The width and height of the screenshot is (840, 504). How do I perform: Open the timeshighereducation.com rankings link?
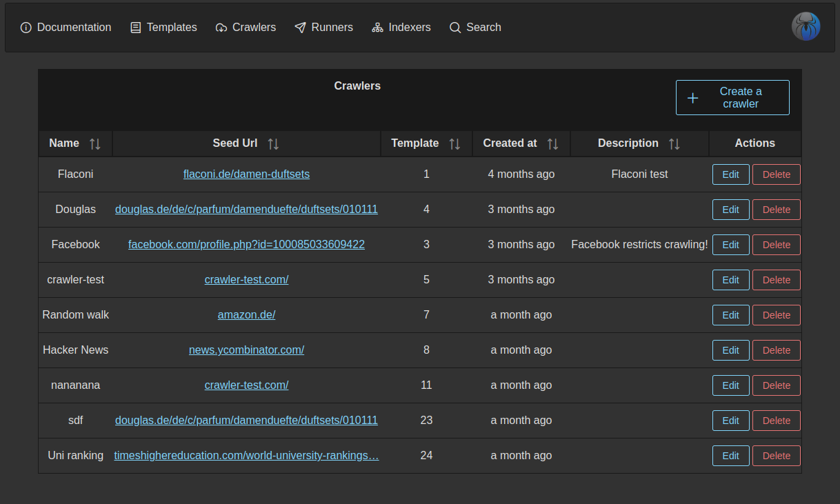click(246, 456)
